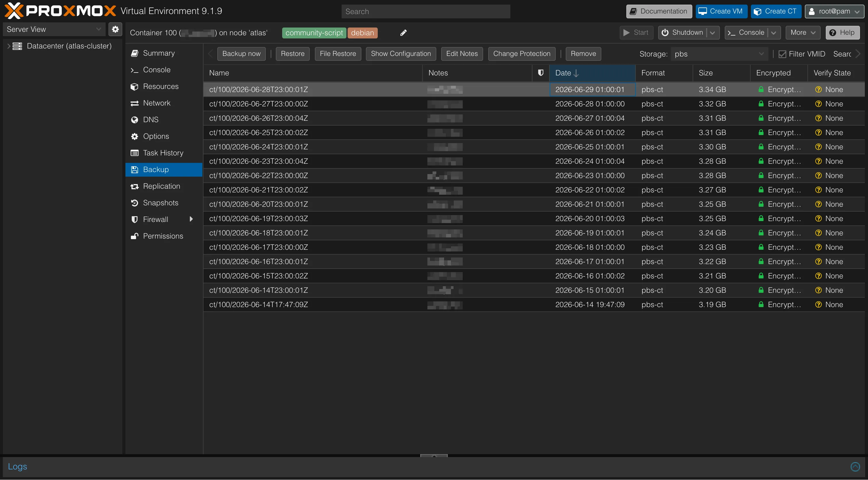Toggle the Filter VMID checkbox

click(x=782, y=54)
